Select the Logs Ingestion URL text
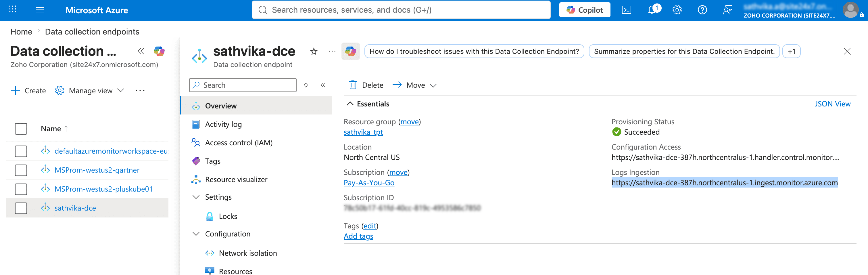This screenshot has width=868, height=275. pyautogui.click(x=725, y=183)
